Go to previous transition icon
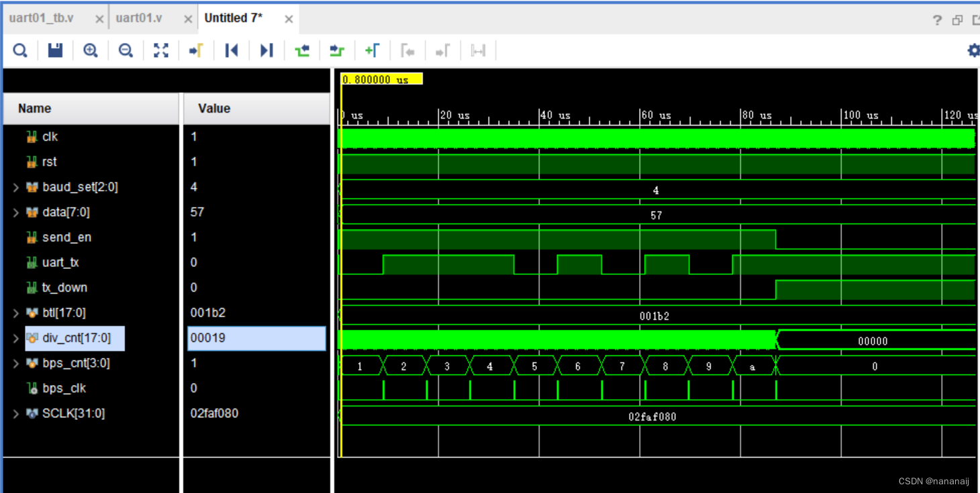980x493 pixels. 302,50
